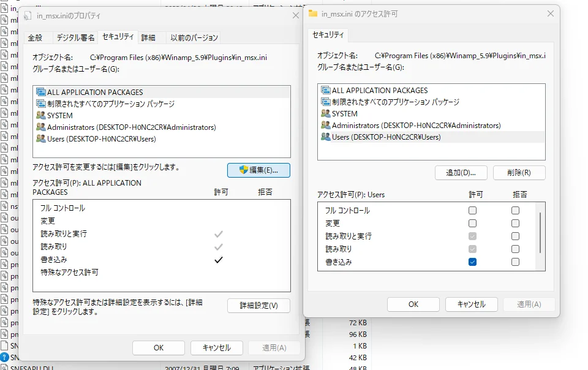Viewport: 588px width, 370px height.
Task: Click the shield icon on 編集 button
Action: (x=243, y=170)
